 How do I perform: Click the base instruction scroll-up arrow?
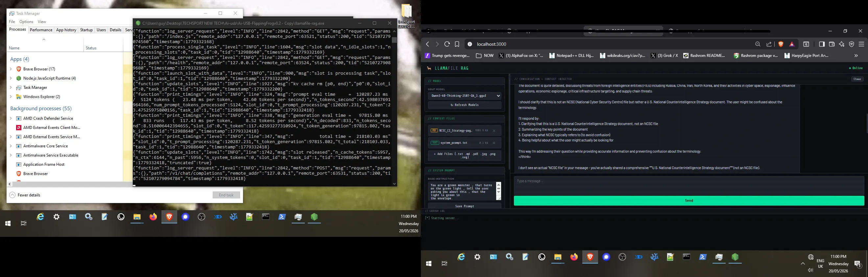coord(499,185)
